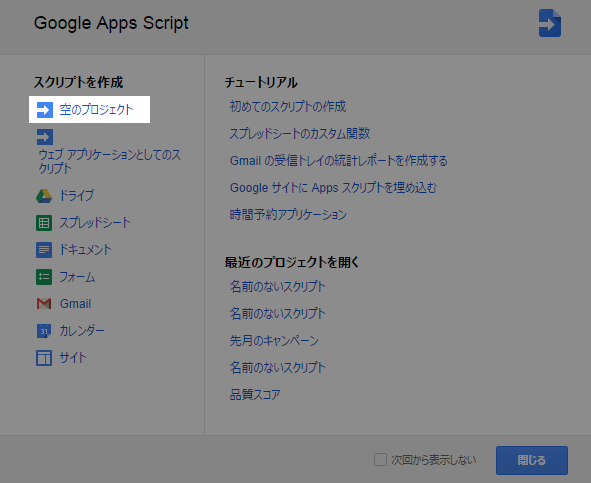
Task: Open tutorial 時間予約アプリケーション
Action: coord(288,215)
